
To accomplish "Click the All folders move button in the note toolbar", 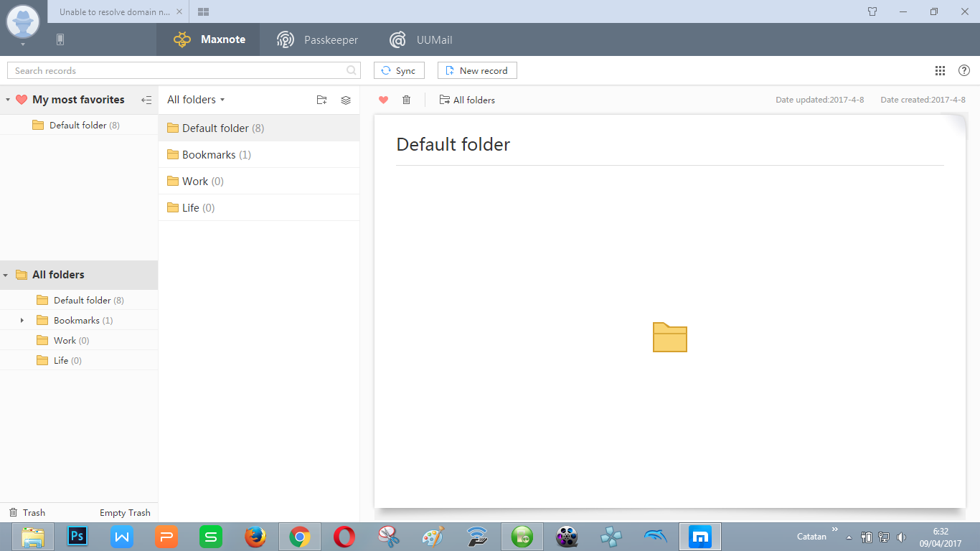I will (x=467, y=100).
